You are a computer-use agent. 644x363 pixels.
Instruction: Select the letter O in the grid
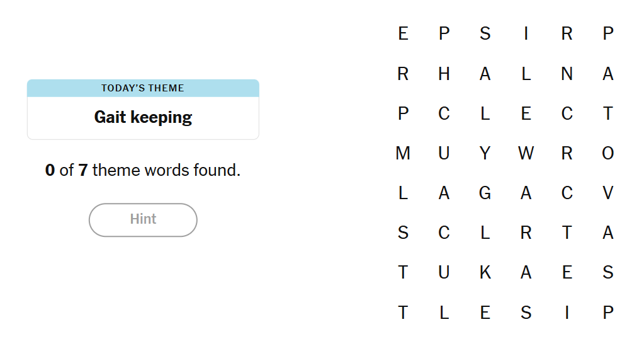tap(607, 153)
